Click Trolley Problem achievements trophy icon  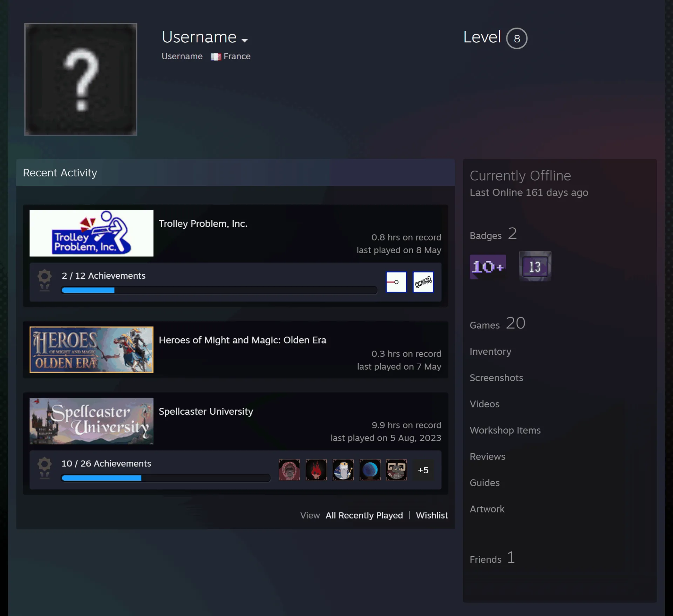45,280
